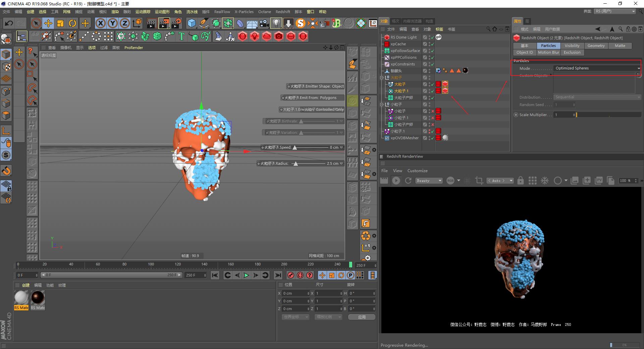Click the RGB display icon in RenderView

click(x=451, y=181)
